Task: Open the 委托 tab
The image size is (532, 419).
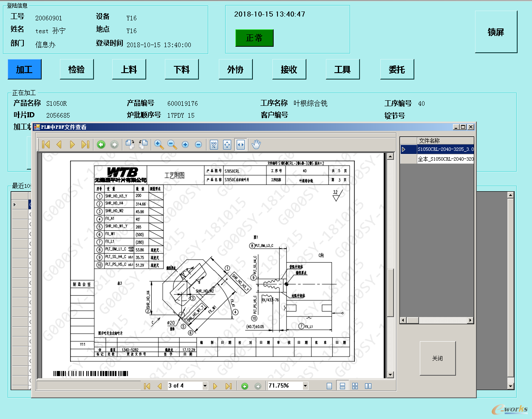Action: point(397,69)
